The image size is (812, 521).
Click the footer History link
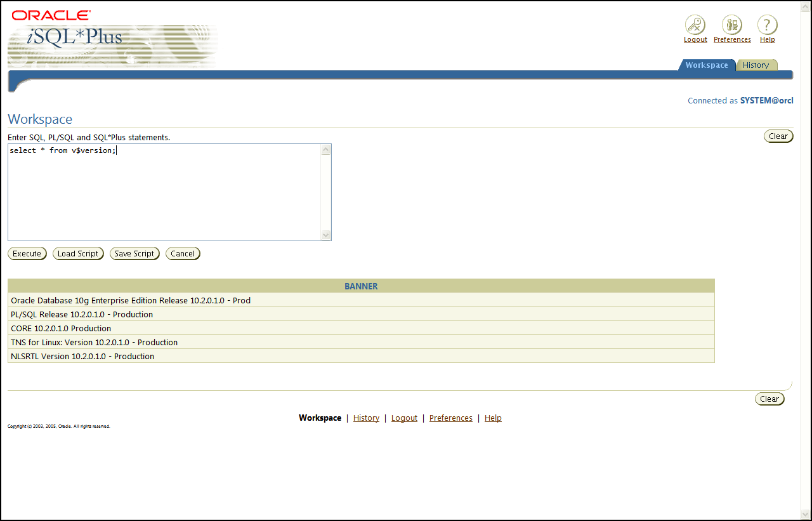366,418
